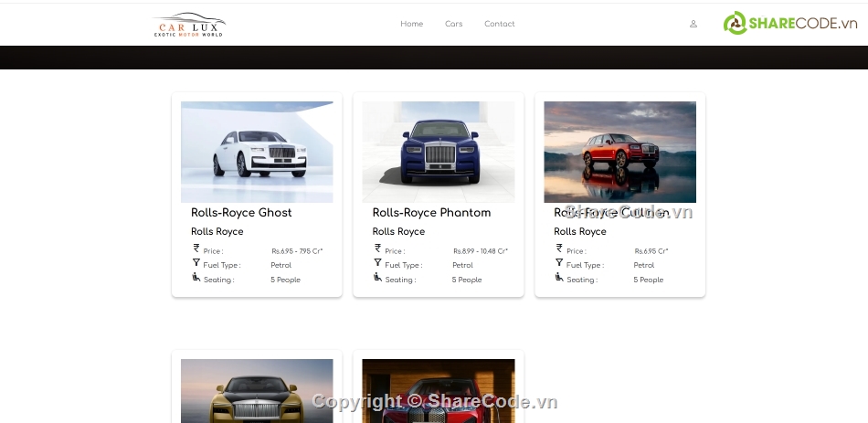The image size is (868, 423).
Task: Open the Rolls-Royce Ghost title link
Action: (x=241, y=213)
